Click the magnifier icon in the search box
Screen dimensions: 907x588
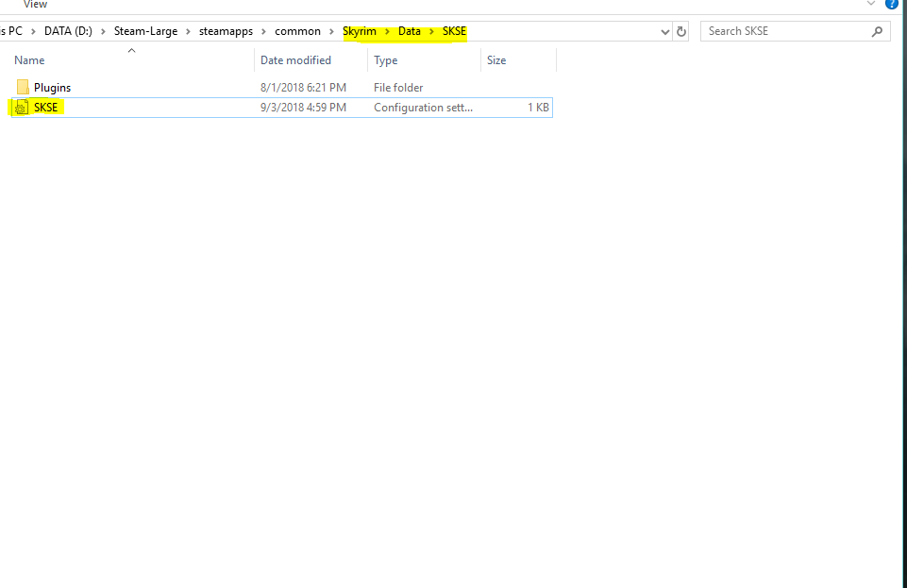(x=877, y=31)
